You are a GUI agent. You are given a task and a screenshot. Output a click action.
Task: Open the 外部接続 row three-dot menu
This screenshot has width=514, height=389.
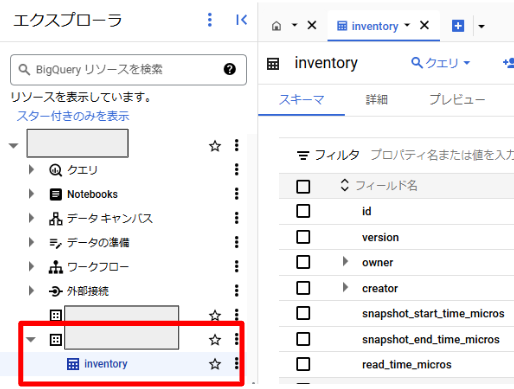pos(237,291)
